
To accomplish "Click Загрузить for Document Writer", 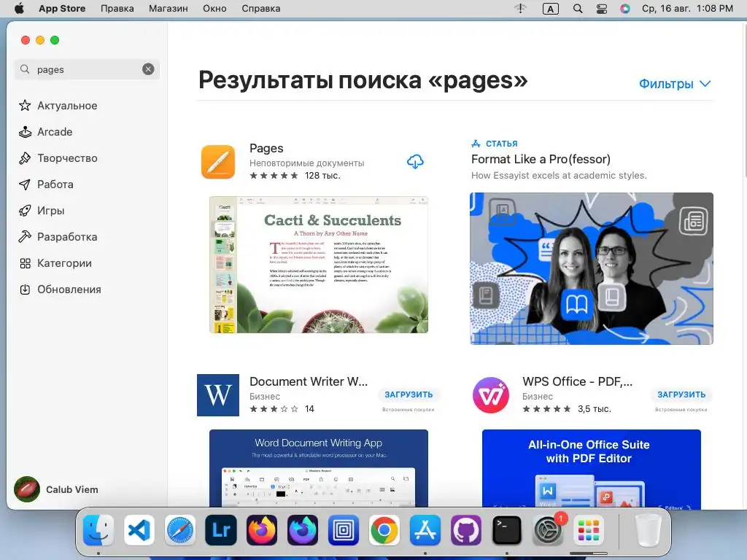I will 409,394.
